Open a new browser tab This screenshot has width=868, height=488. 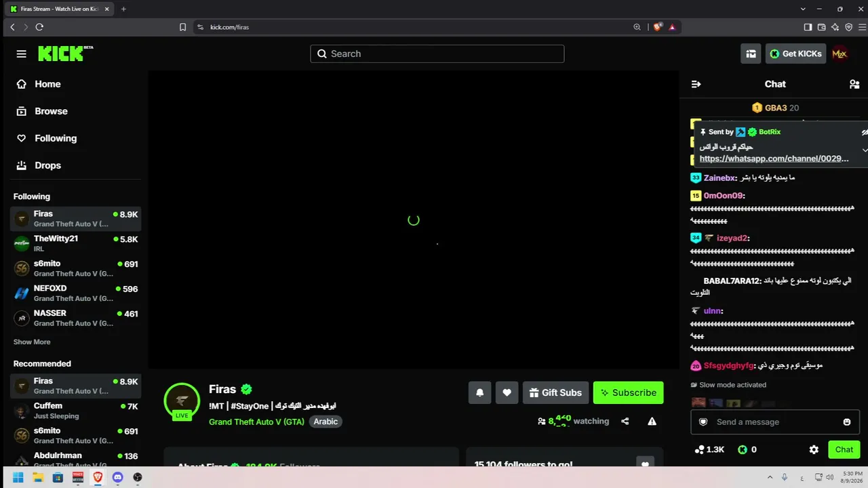point(123,9)
